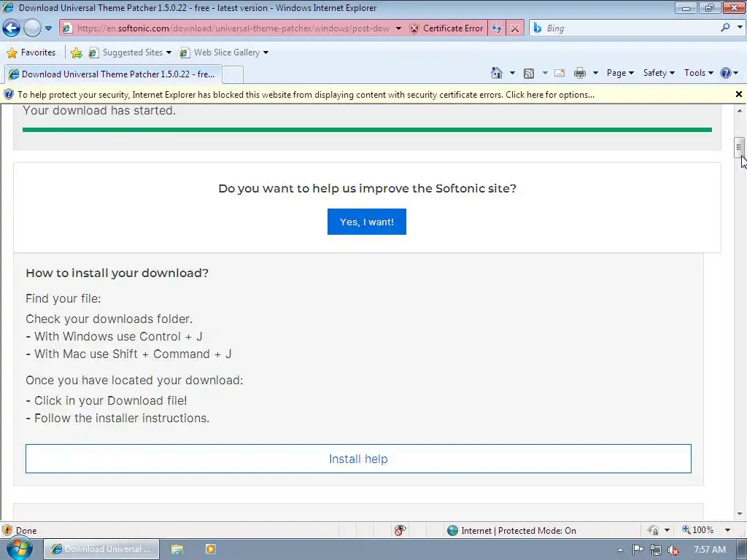Click the Action Center flag icon
Viewport: 747px width, 560px height.
click(x=638, y=550)
